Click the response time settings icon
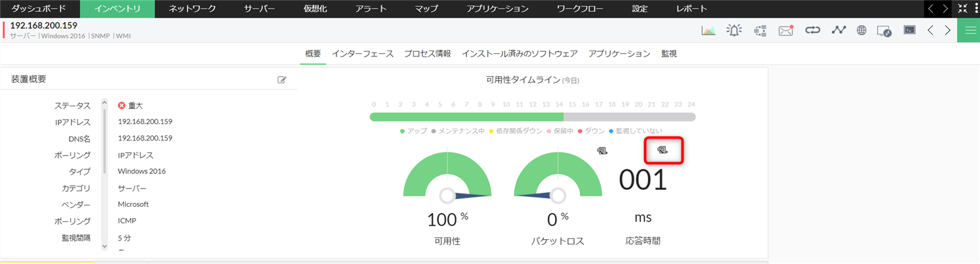The image size is (980, 264). (x=663, y=150)
